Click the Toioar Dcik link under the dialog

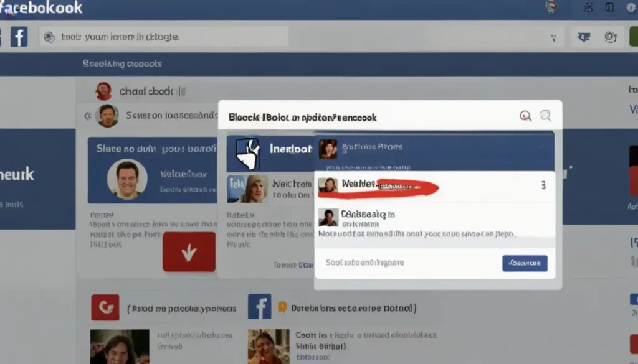(293, 265)
